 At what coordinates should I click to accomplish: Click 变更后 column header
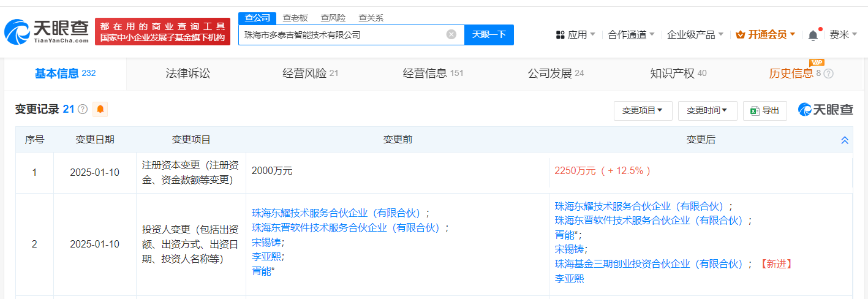coord(701,140)
